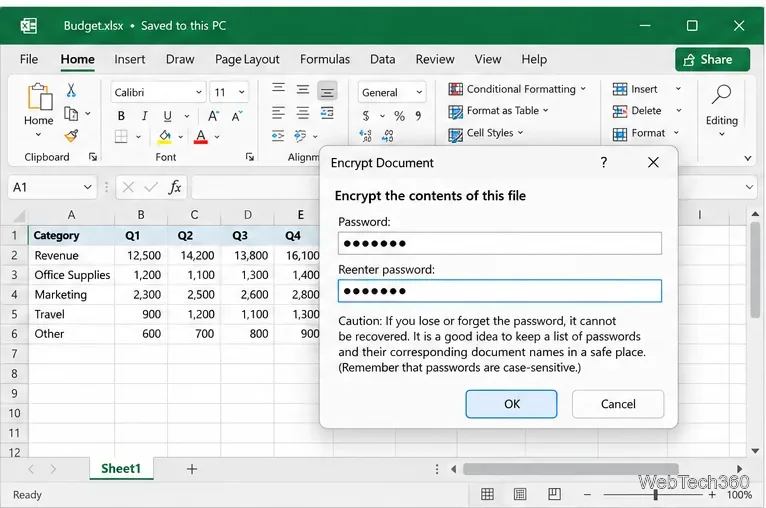Click the Top Align icon
This screenshot has height=508, width=766.
(x=278, y=89)
